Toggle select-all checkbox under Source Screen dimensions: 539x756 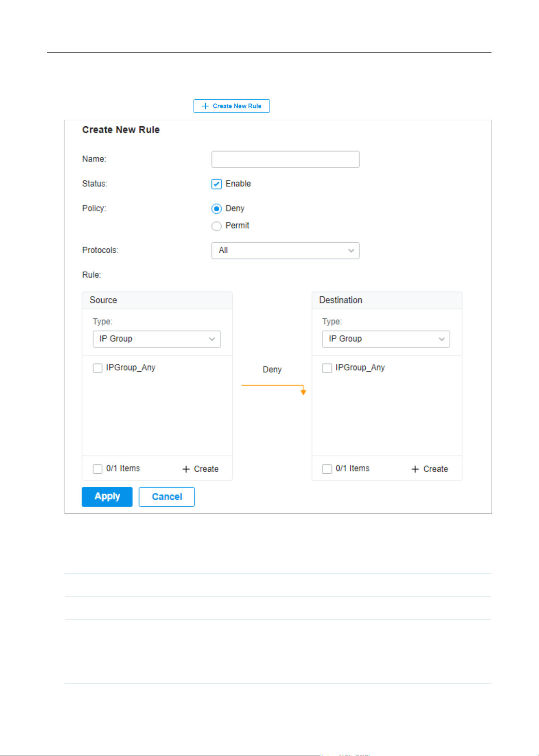97,469
